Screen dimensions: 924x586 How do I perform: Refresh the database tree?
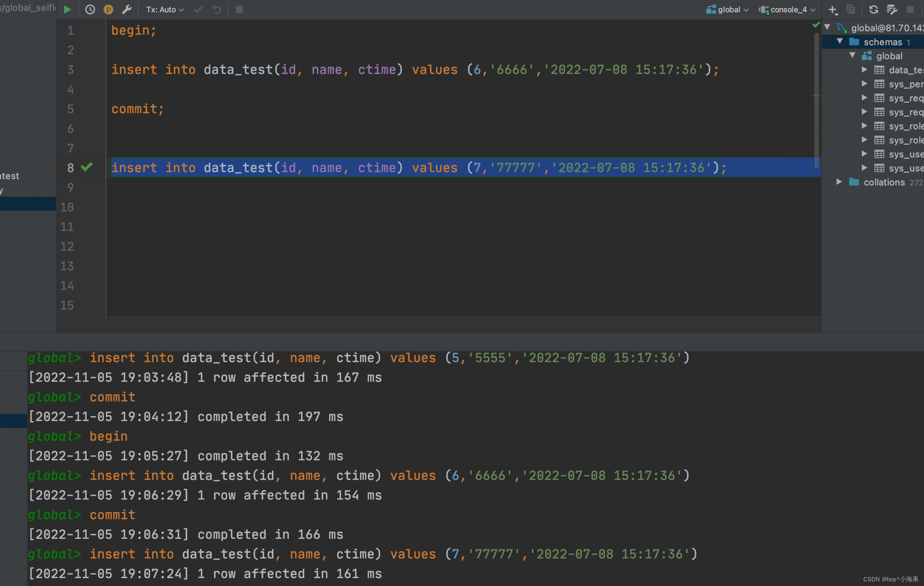[x=873, y=10]
